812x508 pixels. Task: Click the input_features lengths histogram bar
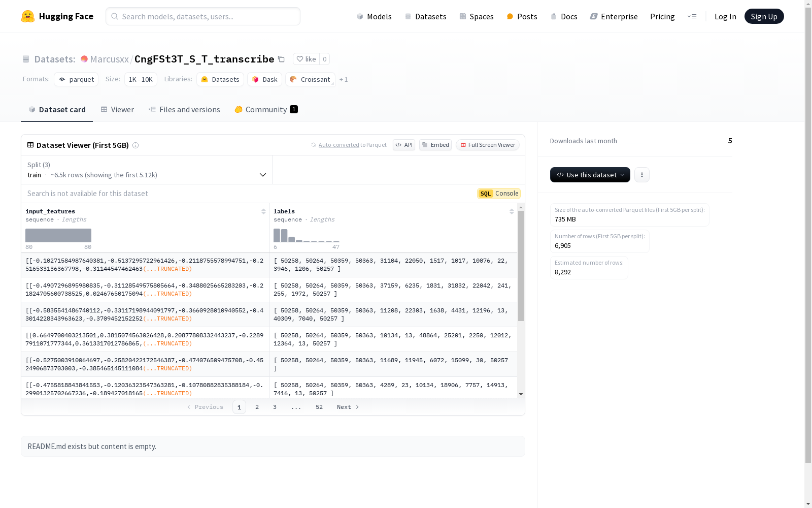coord(58,235)
